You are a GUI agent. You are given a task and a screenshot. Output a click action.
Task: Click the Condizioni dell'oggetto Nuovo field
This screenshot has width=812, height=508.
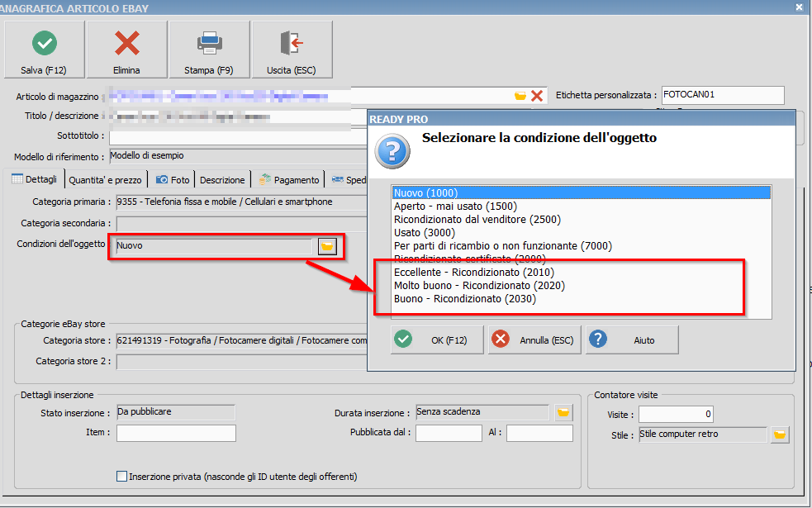coord(214,246)
